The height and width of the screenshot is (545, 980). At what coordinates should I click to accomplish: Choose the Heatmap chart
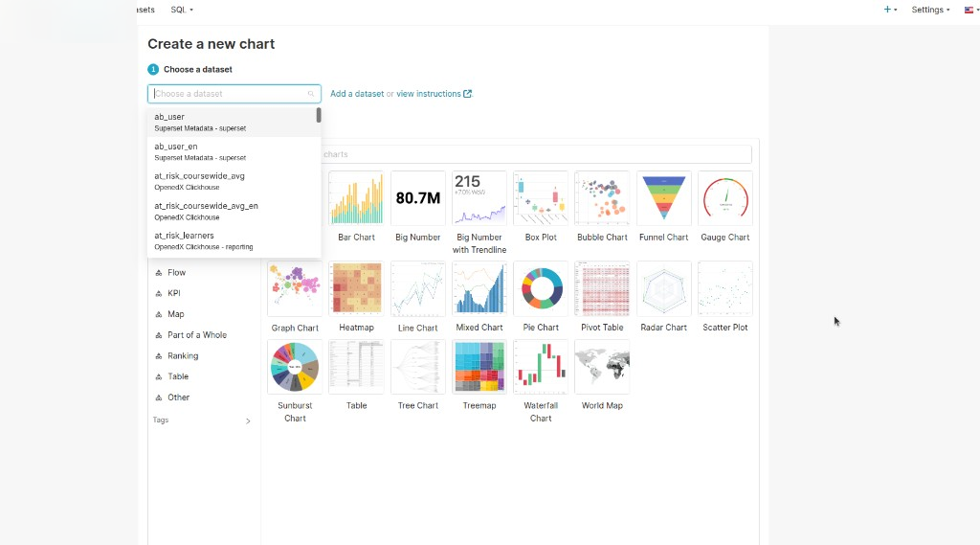[356, 288]
